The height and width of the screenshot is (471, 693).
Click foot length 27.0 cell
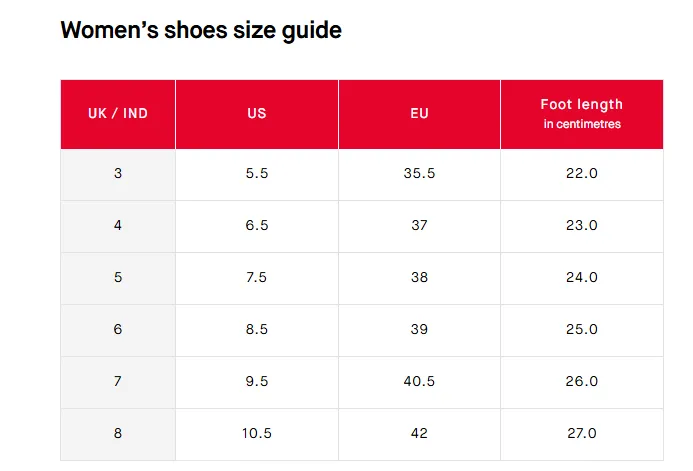pyautogui.click(x=582, y=435)
